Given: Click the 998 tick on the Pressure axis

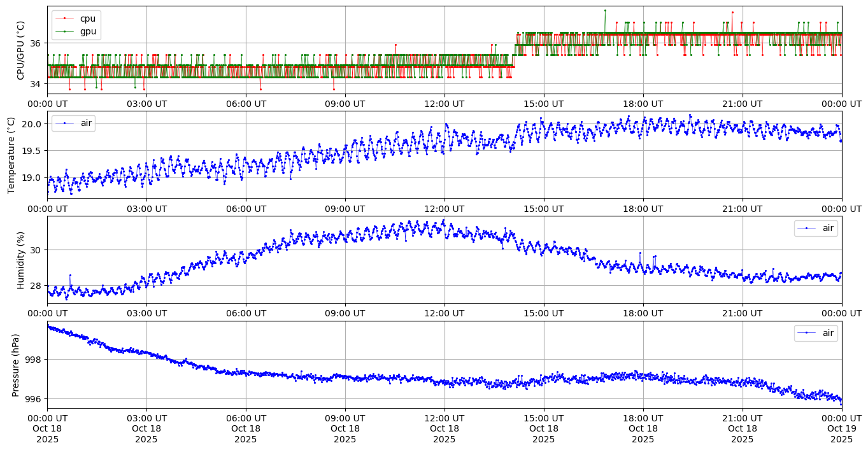Looking at the screenshot, I should (x=33, y=360).
